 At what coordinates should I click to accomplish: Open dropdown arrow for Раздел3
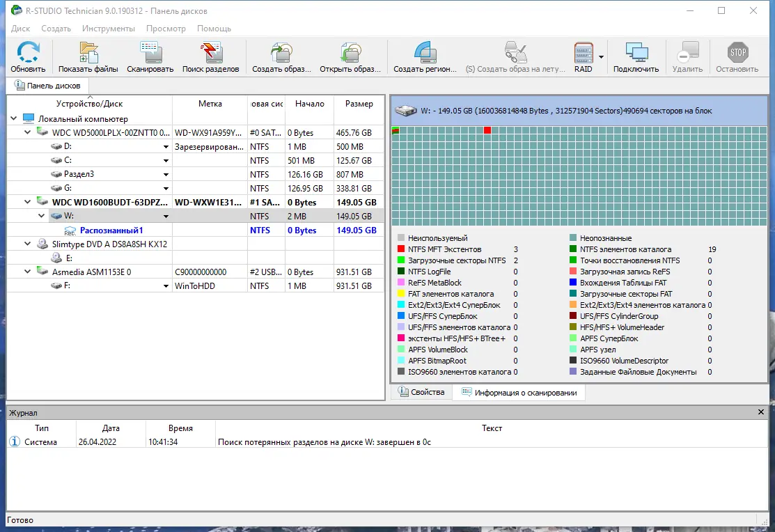[166, 175]
